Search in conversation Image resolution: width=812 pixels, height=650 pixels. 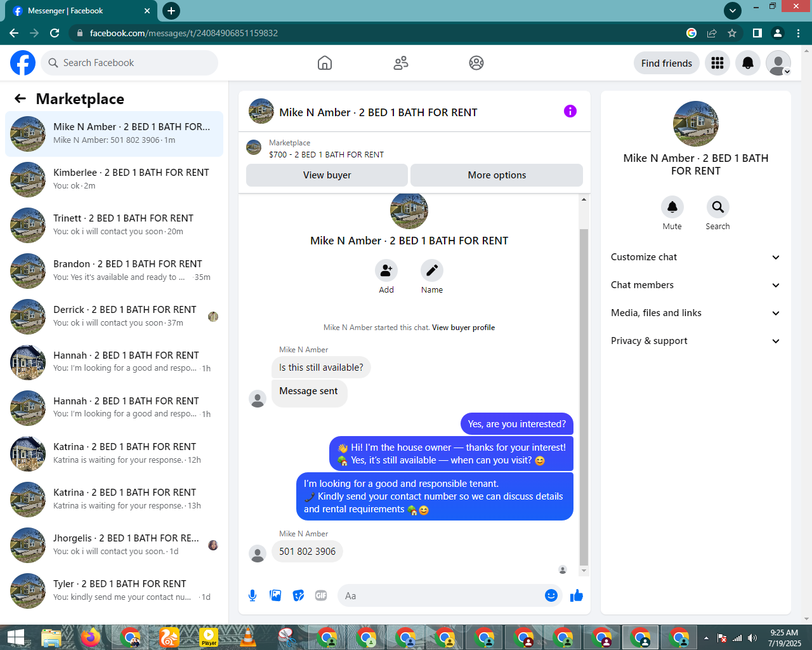click(x=718, y=207)
